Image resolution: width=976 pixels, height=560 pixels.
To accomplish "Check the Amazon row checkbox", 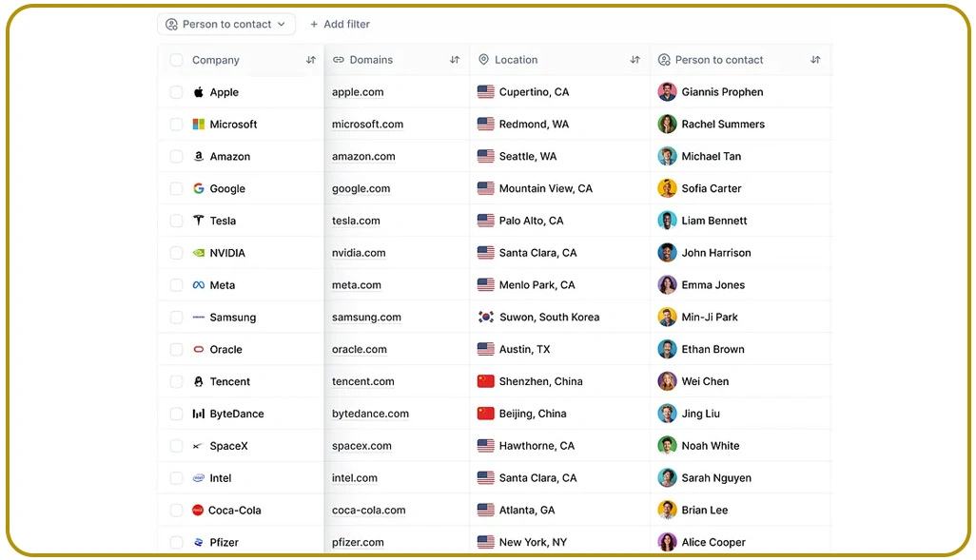I will [176, 157].
